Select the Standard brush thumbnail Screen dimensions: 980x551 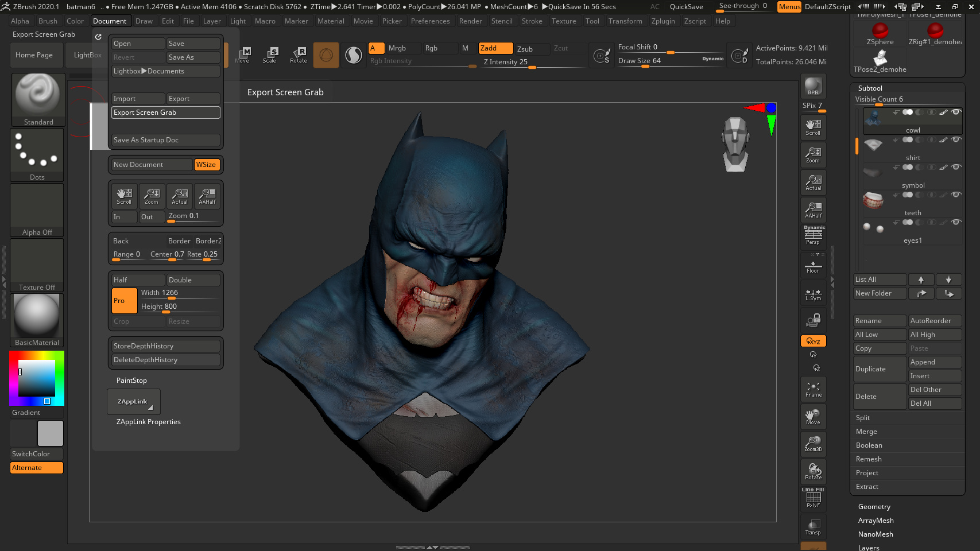point(38,100)
